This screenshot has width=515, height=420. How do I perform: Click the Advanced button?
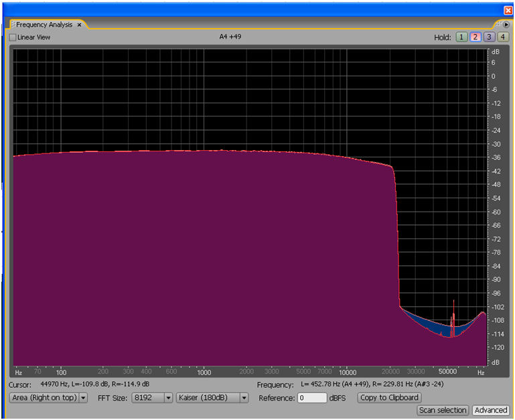491,410
